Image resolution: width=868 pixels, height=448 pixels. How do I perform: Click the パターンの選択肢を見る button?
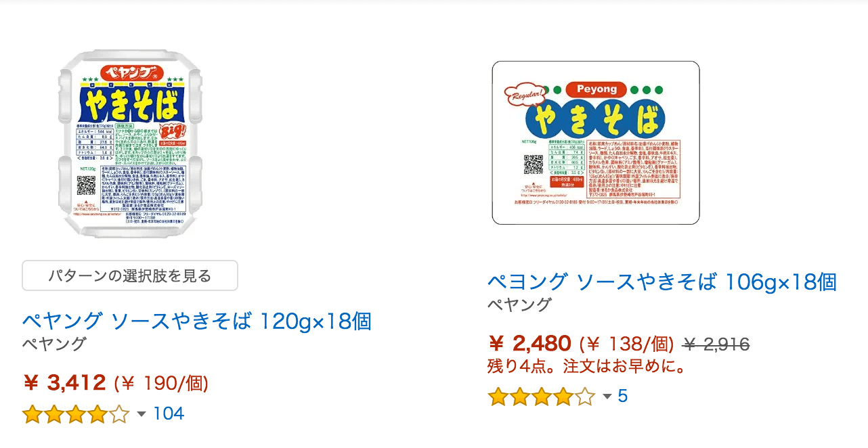coord(130,275)
